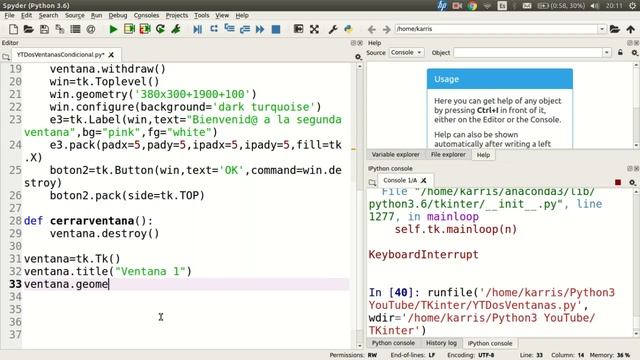The width and height of the screenshot is (640, 360).
Task: Close the Console 1/A tab
Action: click(424, 180)
